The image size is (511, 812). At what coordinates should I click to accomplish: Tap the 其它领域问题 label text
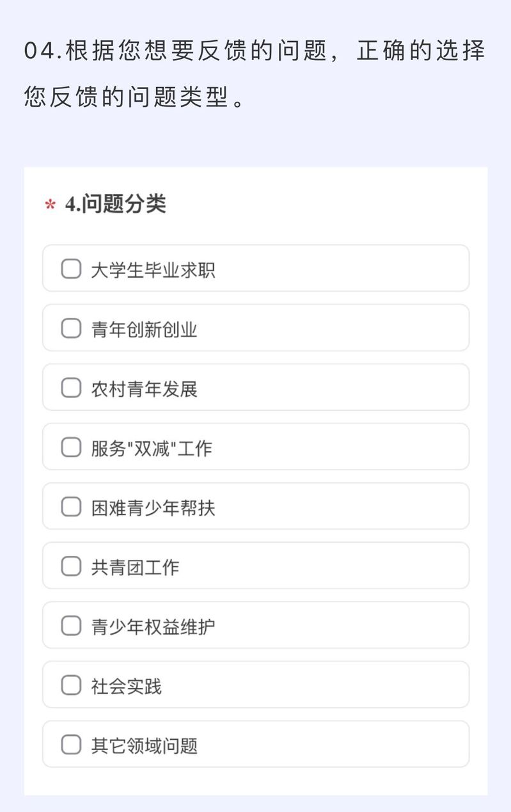(x=144, y=745)
